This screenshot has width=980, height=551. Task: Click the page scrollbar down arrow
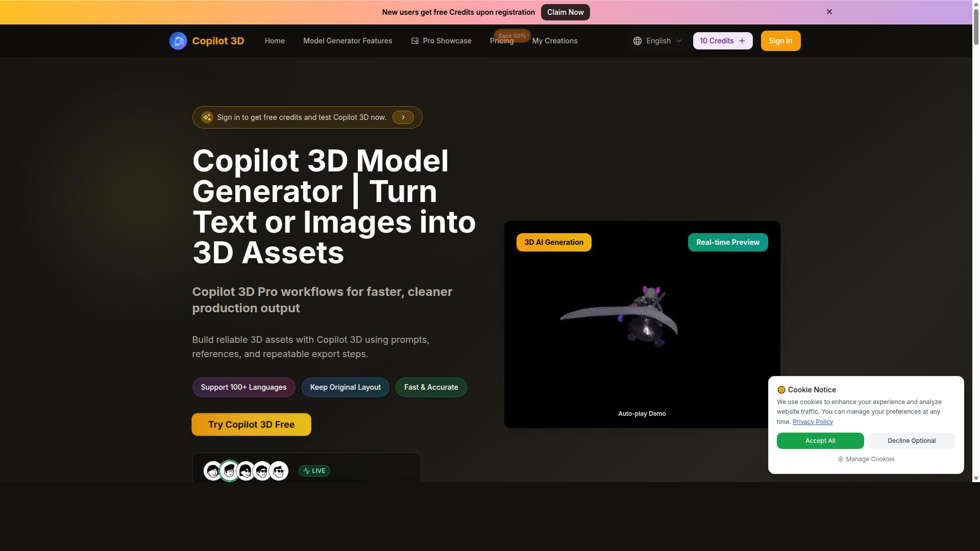click(975, 479)
